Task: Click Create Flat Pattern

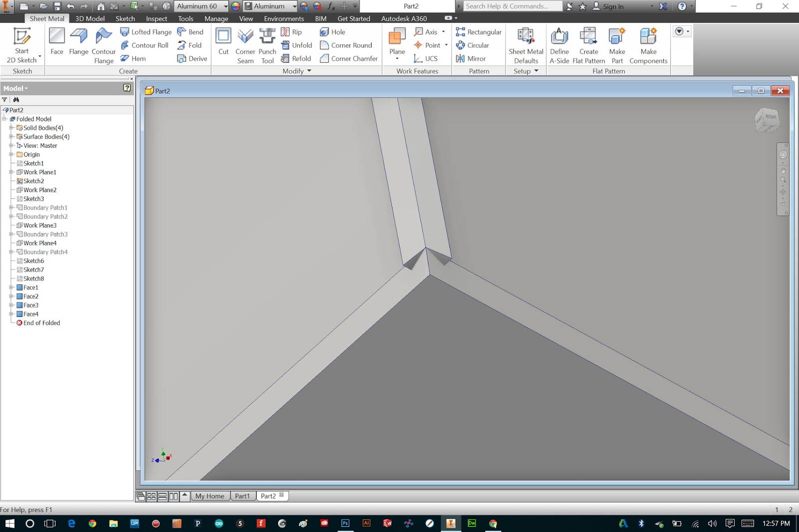Action: pyautogui.click(x=589, y=45)
